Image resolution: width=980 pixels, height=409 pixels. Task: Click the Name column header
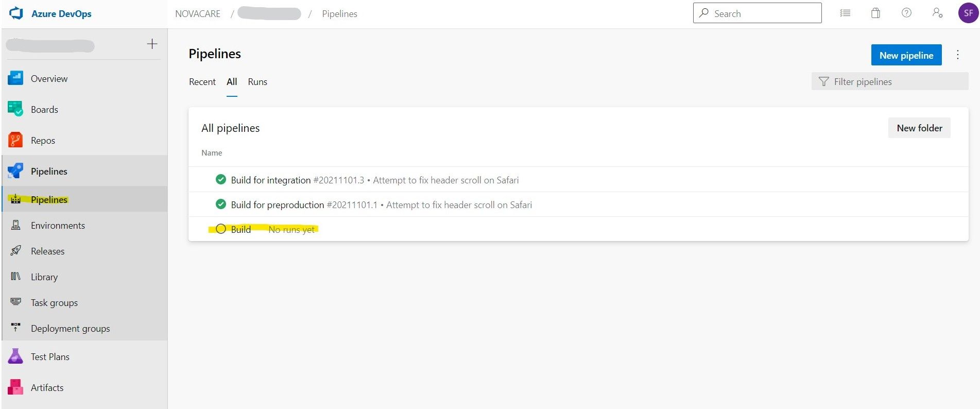point(212,152)
